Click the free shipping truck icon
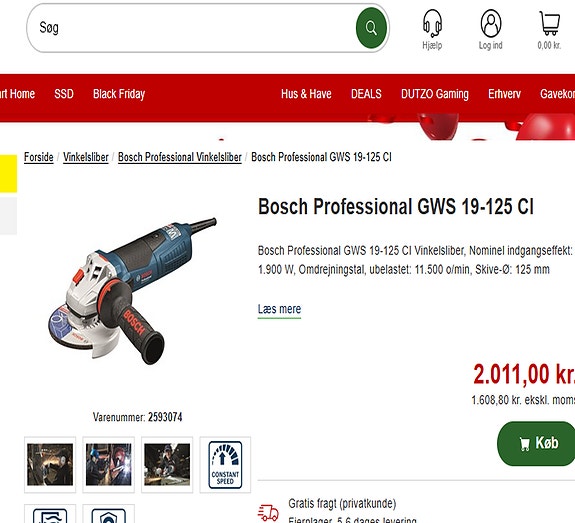This screenshot has height=523, width=575. (x=268, y=512)
